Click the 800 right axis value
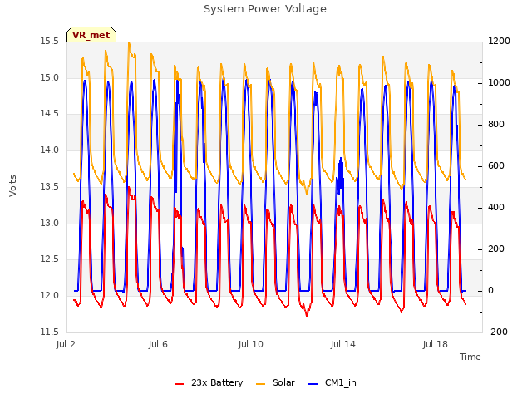532x399 pixels. point(496,125)
